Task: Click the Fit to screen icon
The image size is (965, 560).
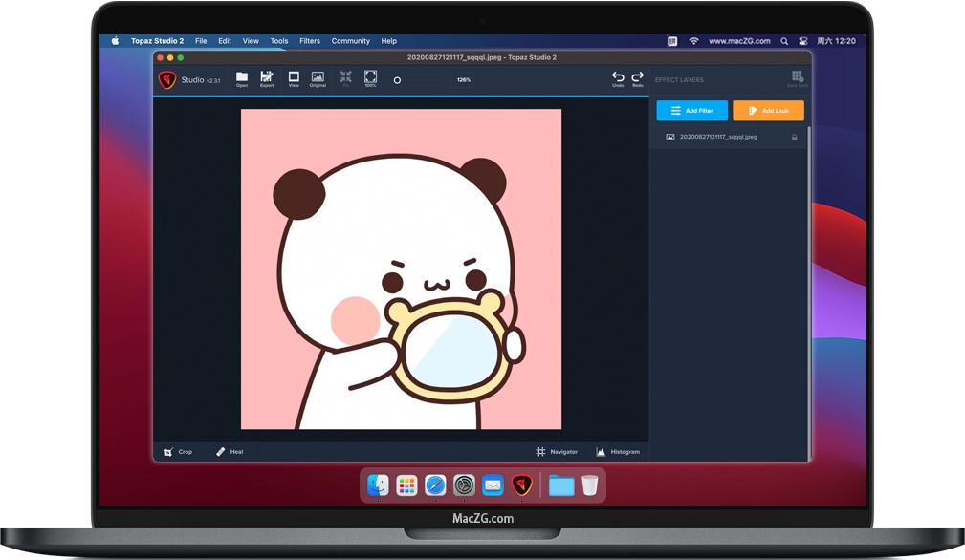Action: pos(345,78)
